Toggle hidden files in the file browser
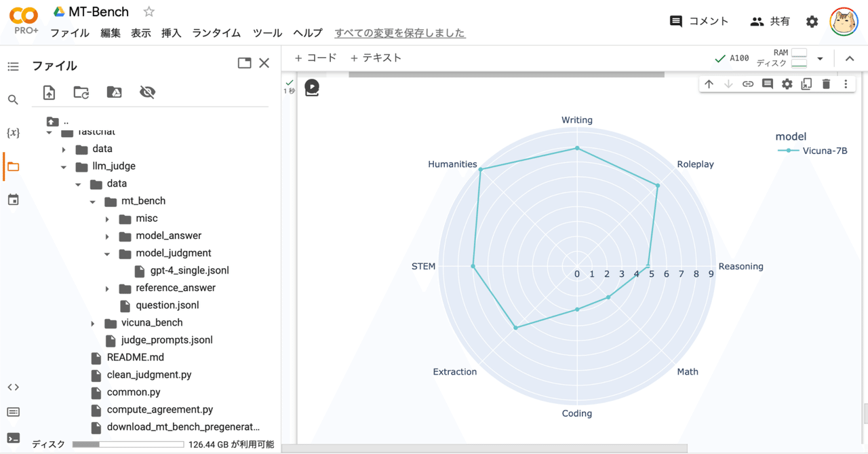The image size is (868, 454). 147,92
